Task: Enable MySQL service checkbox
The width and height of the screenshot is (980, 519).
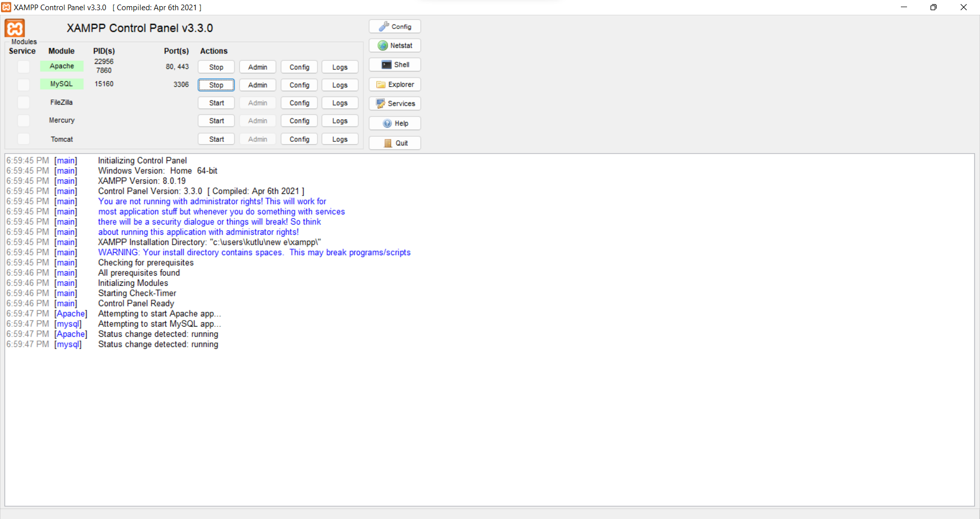Action: 23,84
